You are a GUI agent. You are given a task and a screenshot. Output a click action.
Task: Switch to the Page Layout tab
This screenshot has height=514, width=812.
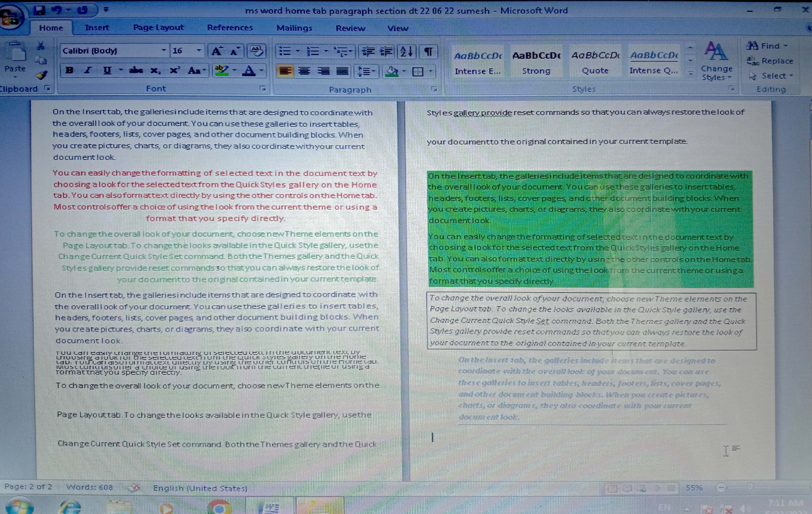(x=158, y=28)
